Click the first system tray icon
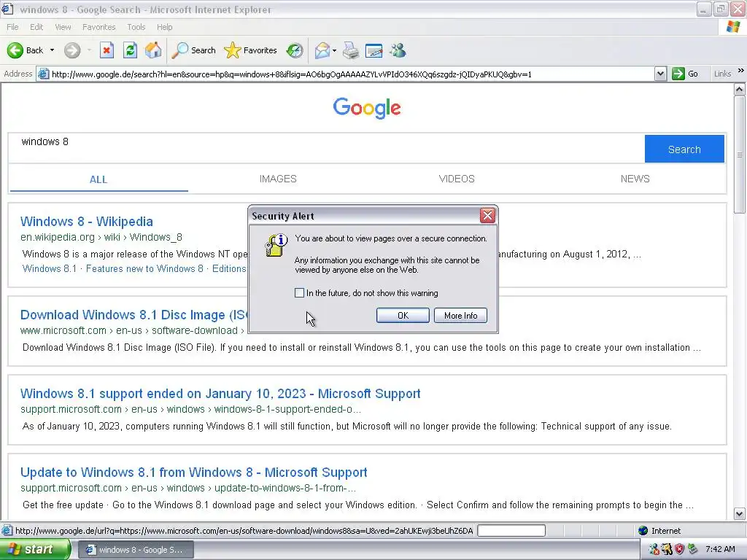747x560 pixels. [x=654, y=550]
